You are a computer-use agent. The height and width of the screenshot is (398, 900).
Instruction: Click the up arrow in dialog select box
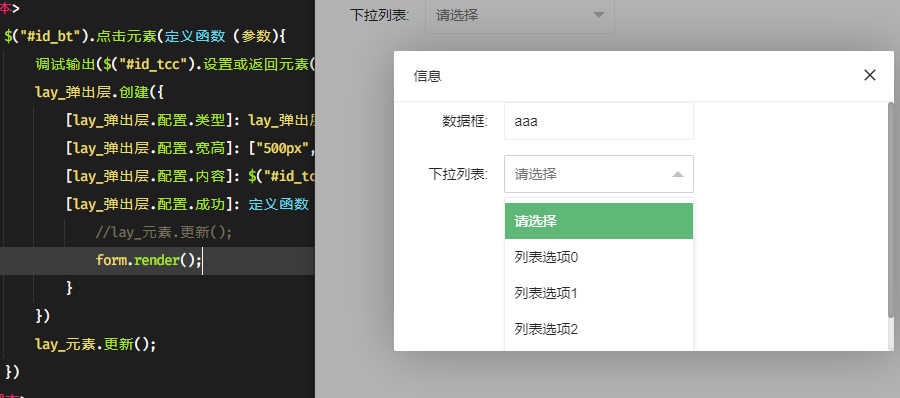(x=677, y=174)
